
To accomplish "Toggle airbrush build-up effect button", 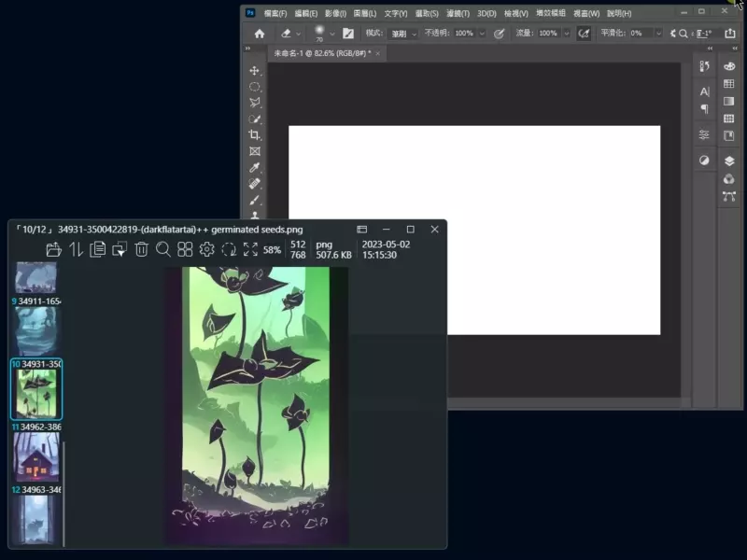I will 584,34.
